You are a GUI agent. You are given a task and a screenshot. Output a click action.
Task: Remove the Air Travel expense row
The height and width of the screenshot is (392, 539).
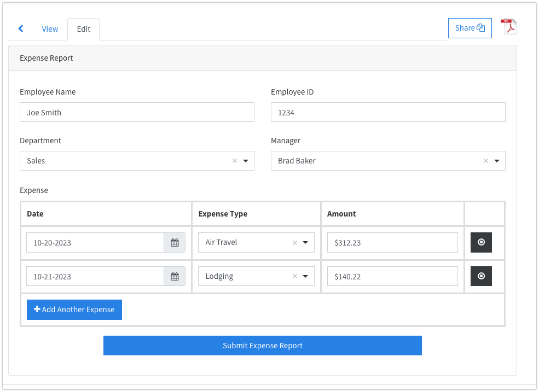[x=481, y=242]
